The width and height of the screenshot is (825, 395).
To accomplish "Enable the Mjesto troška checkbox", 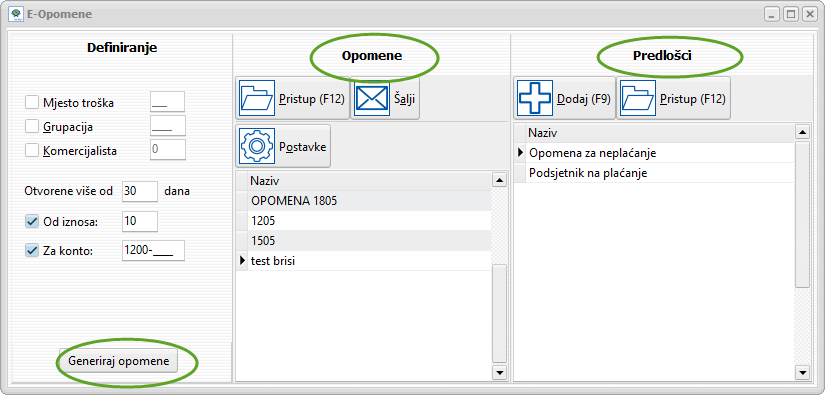I will click(x=32, y=102).
